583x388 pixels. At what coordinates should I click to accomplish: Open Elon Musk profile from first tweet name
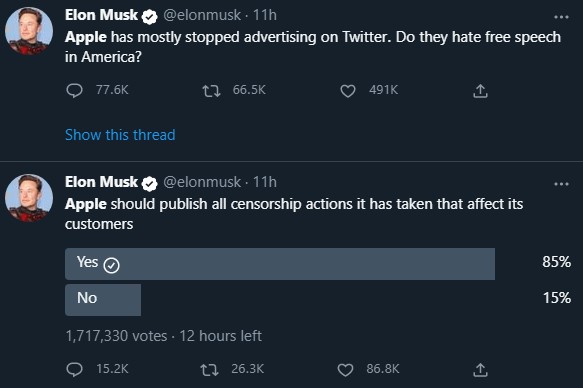[101, 15]
